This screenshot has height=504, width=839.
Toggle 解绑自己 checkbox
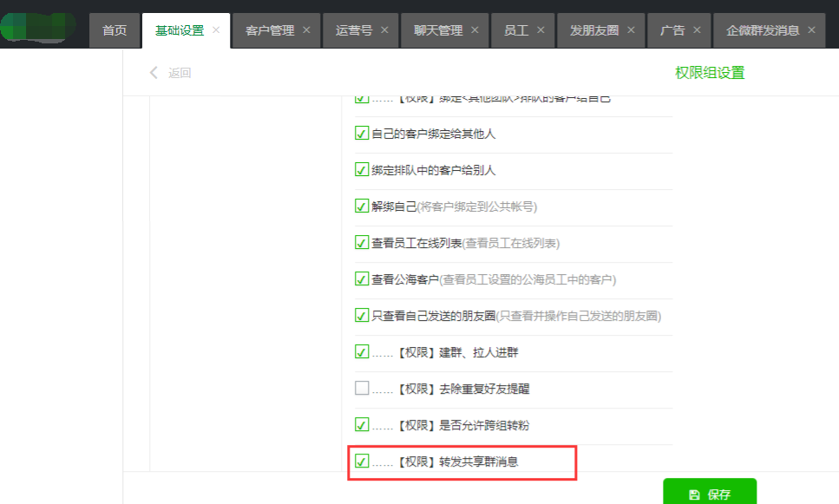(362, 206)
